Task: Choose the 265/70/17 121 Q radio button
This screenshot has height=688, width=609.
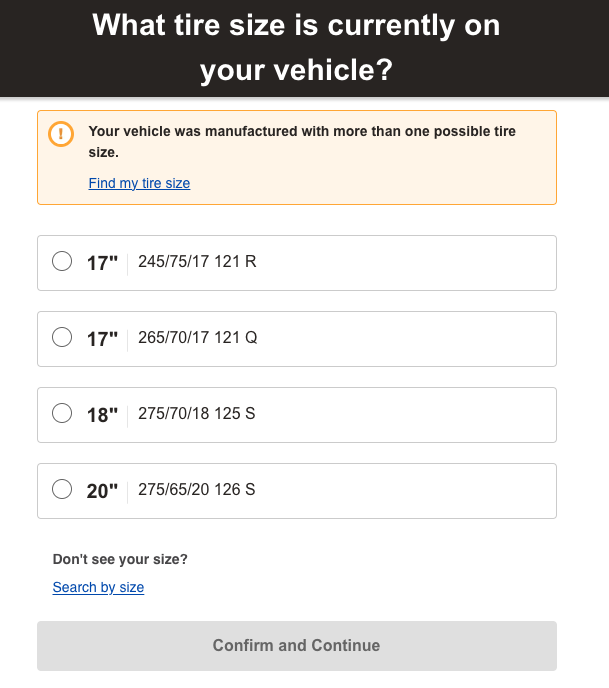Action: click(x=62, y=337)
